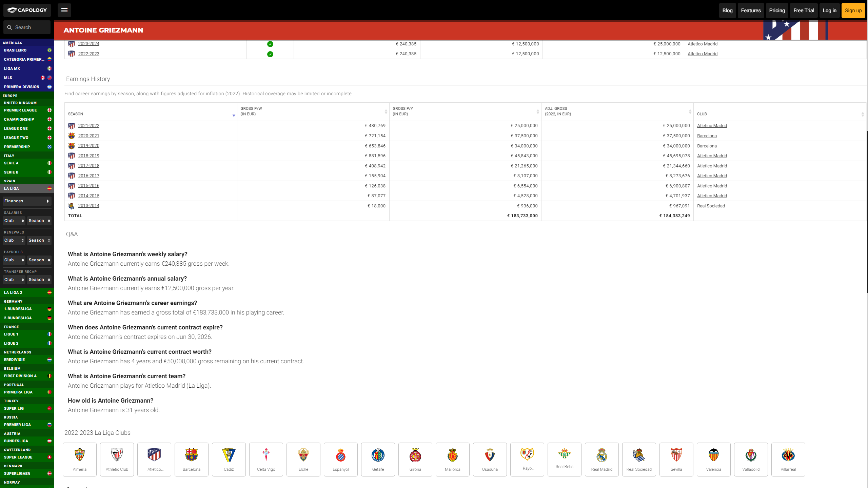Open the Transfer Recap Club dropdown

pyautogui.click(x=14, y=280)
